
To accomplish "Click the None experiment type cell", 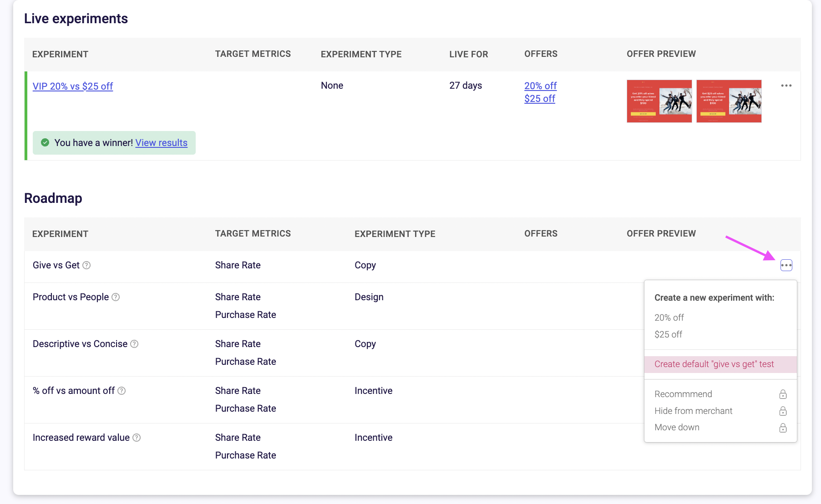I will tap(332, 86).
